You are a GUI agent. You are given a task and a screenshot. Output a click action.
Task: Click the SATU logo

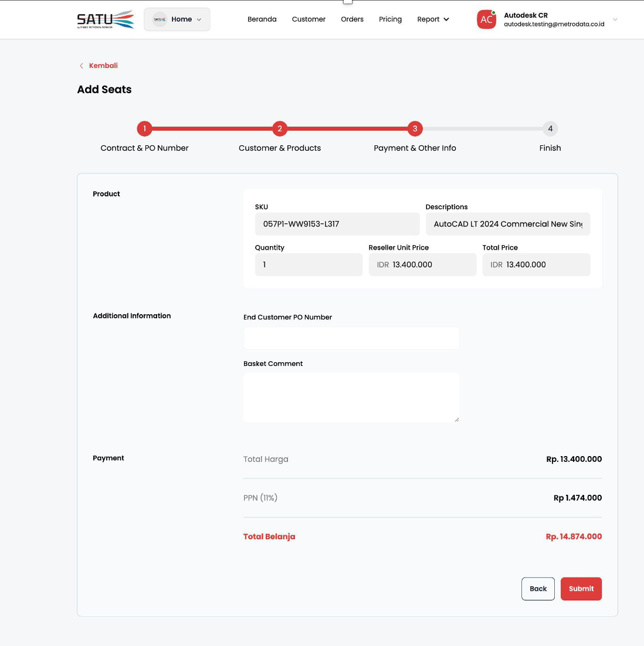[x=106, y=19]
